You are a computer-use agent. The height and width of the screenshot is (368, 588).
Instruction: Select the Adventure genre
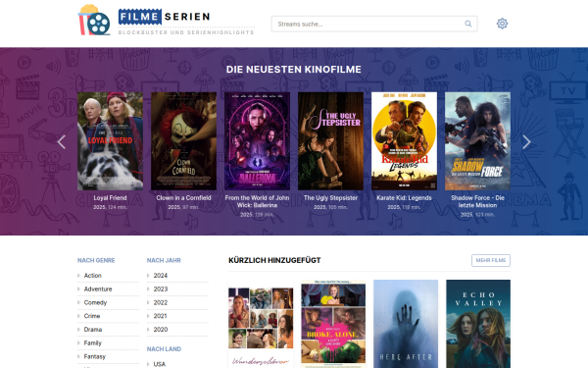tap(98, 289)
